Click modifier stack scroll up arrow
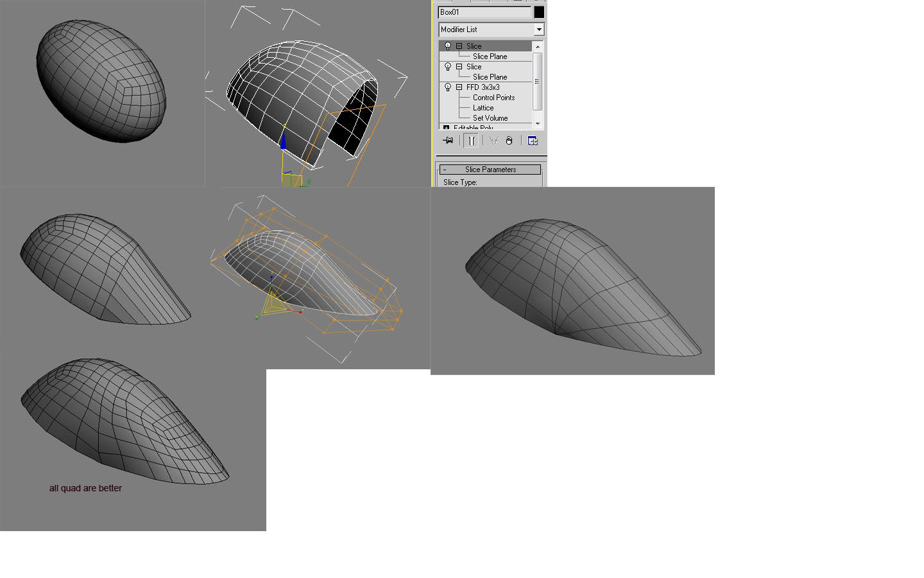924x578 pixels. pos(538,46)
